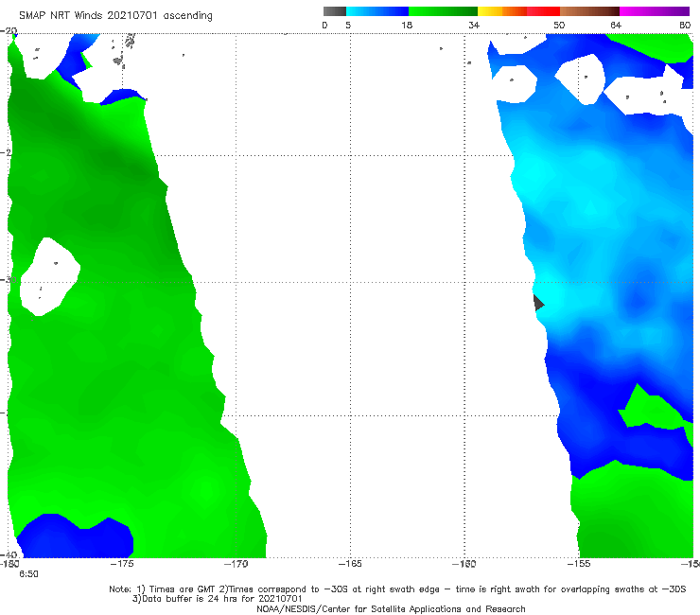Image resolution: width=700 pixels, height=615 pixels.
Task: Click the yellow-orange segment of the color bar
Action: (502, 11)
